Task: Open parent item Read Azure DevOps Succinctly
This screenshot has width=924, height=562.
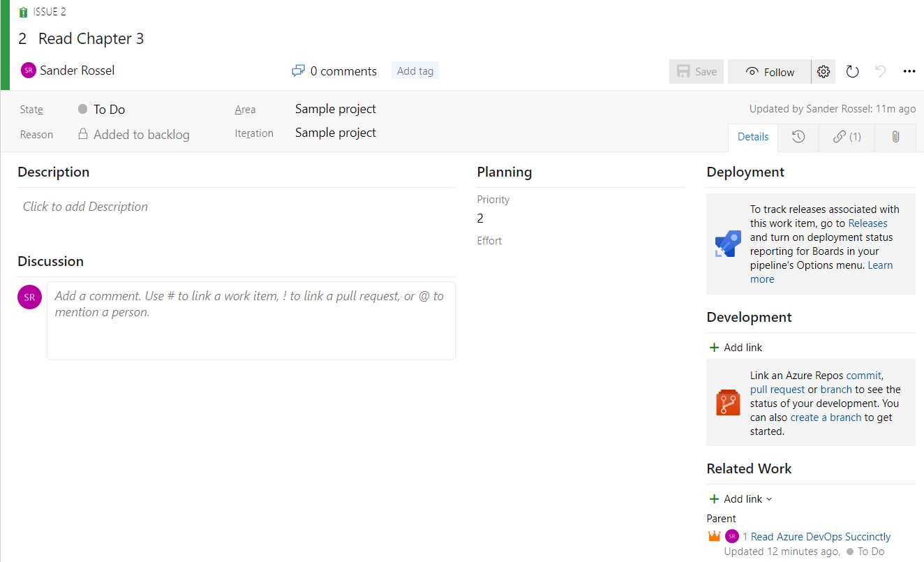Action: tap(818, 536)
